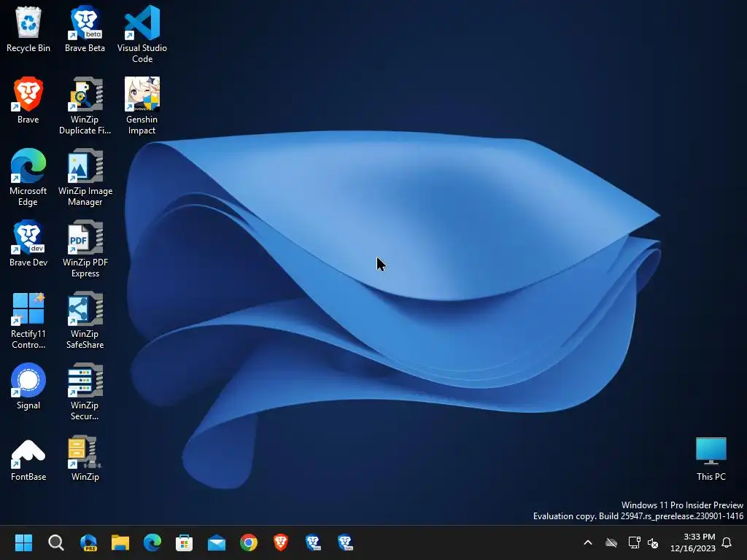747x560 pixels.
Task: Open network settings tray icon
Action: click(x=634, y=542)
